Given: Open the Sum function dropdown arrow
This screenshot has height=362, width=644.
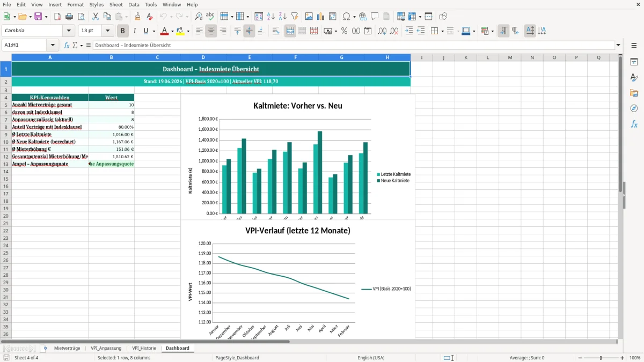Looking at the screenshot, I should (82, 45).
